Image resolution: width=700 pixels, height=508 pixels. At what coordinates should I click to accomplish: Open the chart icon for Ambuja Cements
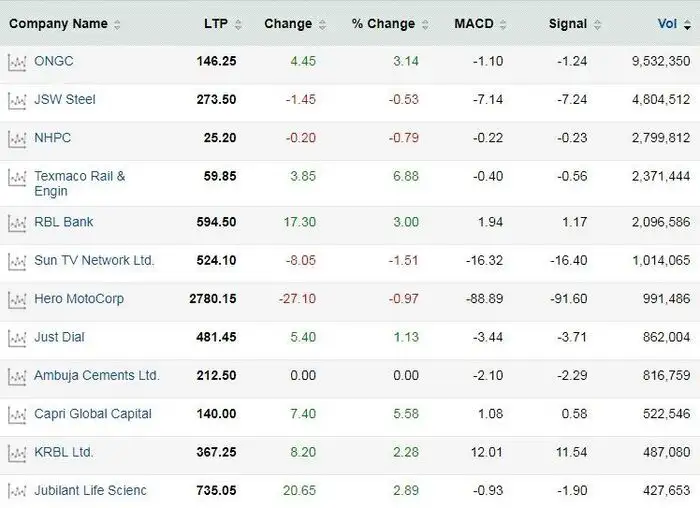click(16, 376)
